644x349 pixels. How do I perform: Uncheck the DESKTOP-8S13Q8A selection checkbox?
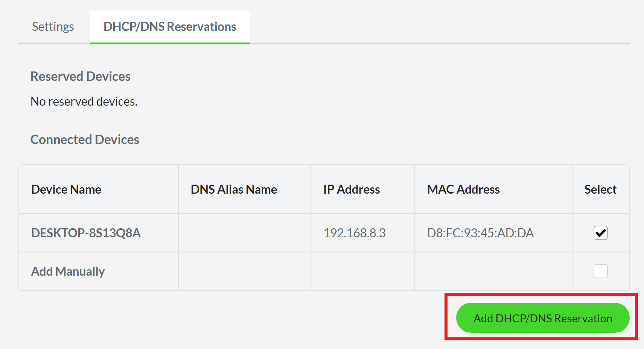point(600,233)
